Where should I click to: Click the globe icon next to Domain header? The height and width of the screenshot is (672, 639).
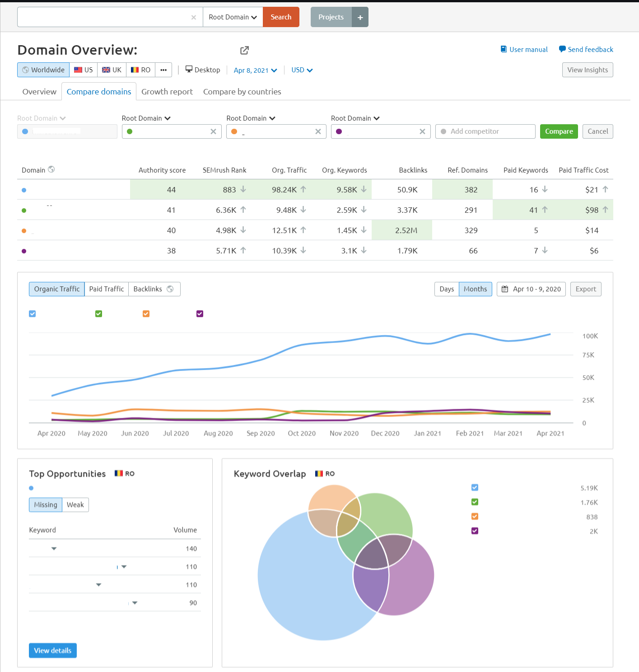coord(51,169)
